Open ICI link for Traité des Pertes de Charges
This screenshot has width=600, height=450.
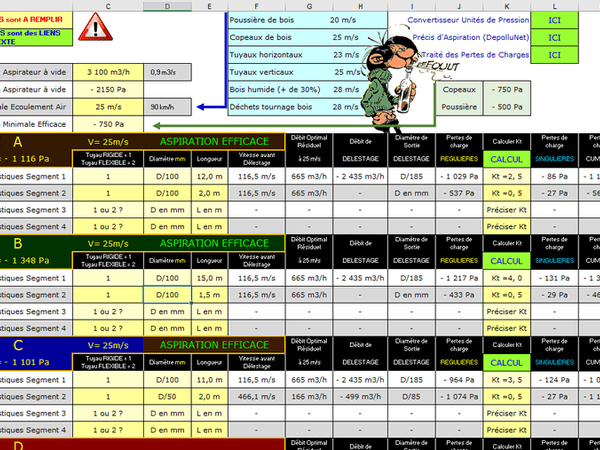point(555,56)
